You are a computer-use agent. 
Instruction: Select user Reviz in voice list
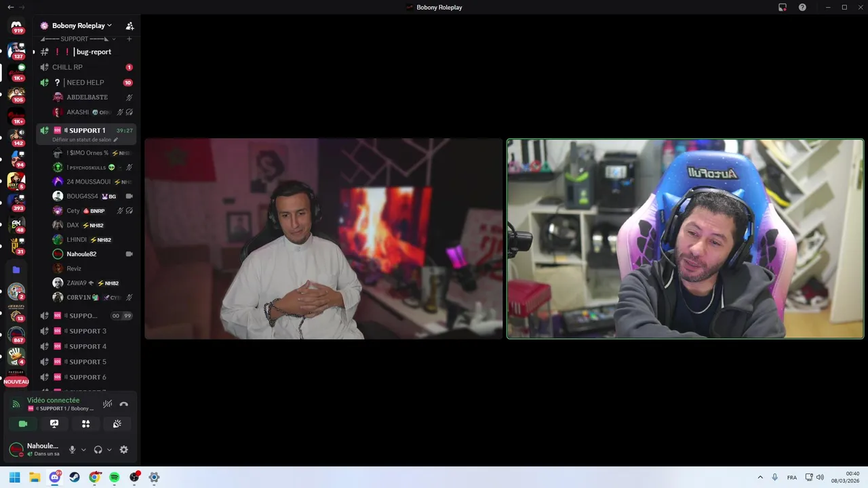pos(94,268)
